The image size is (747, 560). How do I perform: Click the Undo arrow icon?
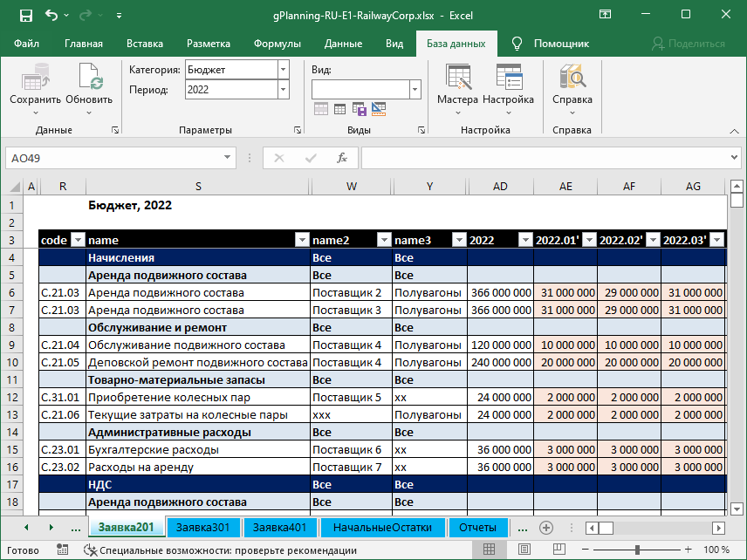click(x=51, y=15)
